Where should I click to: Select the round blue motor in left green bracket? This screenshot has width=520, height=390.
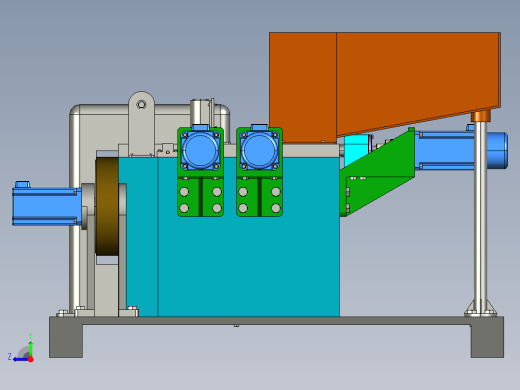tap(200, 149)
